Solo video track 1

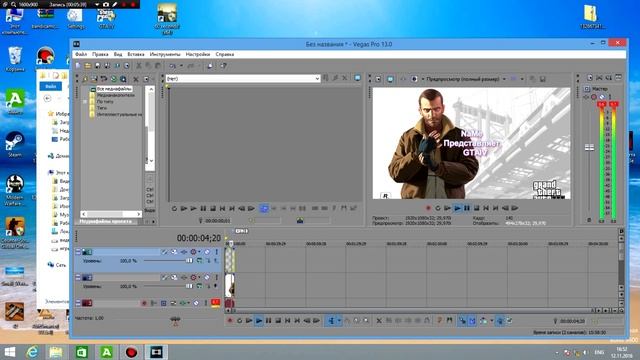[x=217, y=252]
